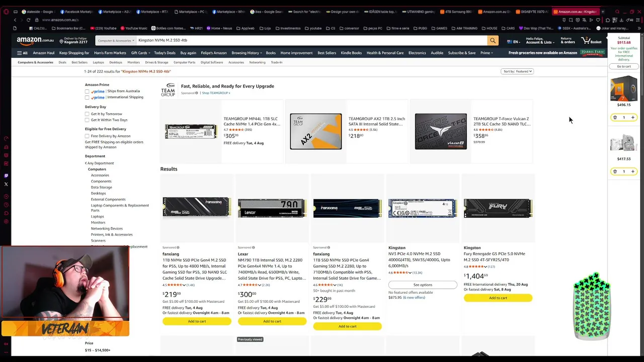Open the X icon in the browser sidebar
Screen dimensions: 644x362
point(6,184)
